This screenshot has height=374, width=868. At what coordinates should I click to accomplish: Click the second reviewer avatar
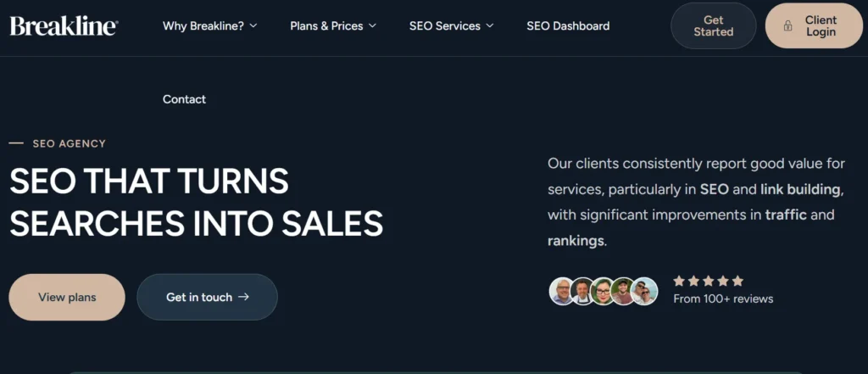pos(582,291)
